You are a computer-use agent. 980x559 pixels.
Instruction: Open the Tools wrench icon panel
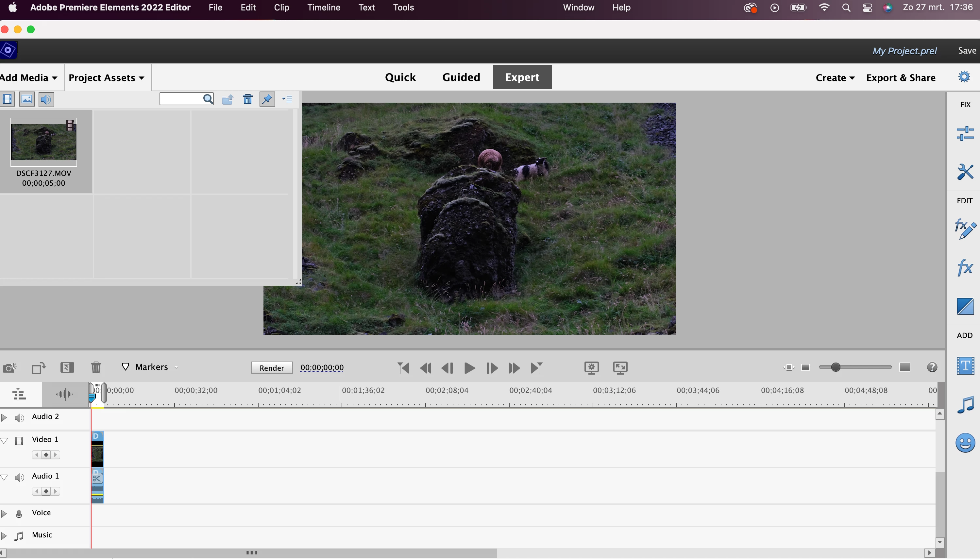tap(965, 172)
